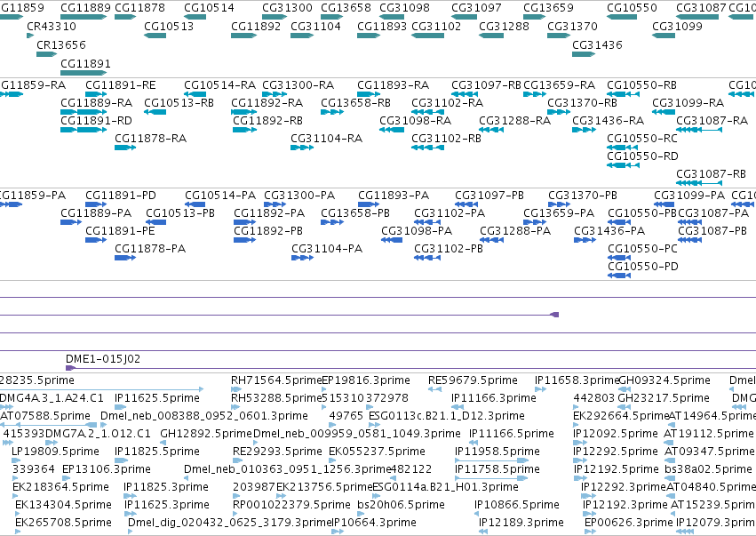756x536 pixels.
Task: Open protein CG11891-PD label
Action: (x=121, y=196)
